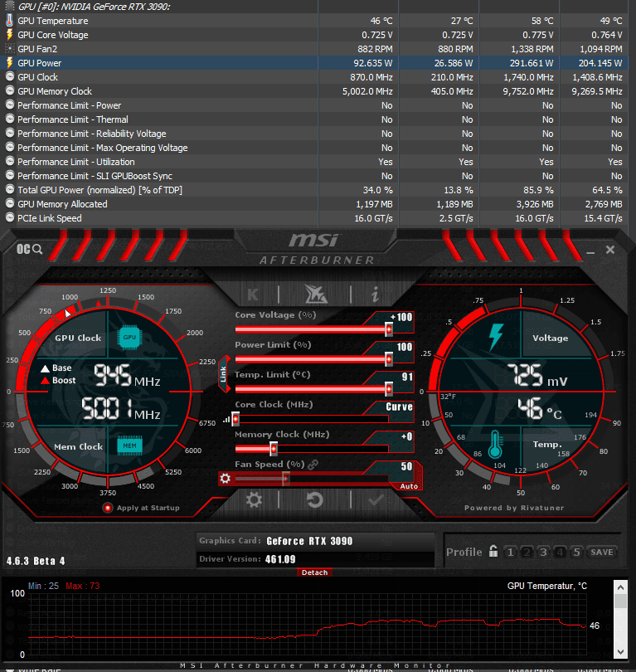Click the driver version 461.09 text
The height and width of the screenshot is (672, 636).
pyautogui.click(x=280, y=559)
